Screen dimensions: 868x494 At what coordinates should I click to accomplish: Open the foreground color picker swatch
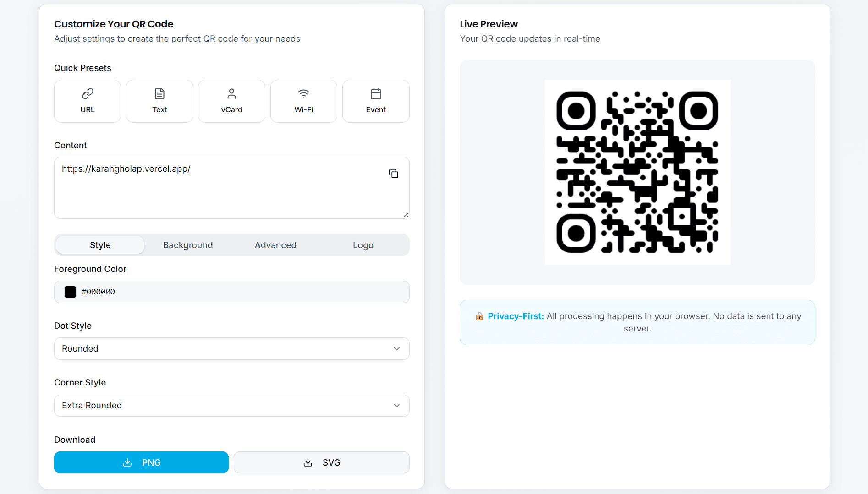pos(70,292)
